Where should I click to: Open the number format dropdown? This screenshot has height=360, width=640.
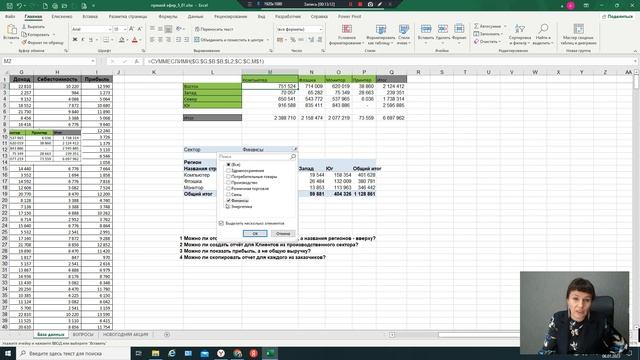click(321, 29)
